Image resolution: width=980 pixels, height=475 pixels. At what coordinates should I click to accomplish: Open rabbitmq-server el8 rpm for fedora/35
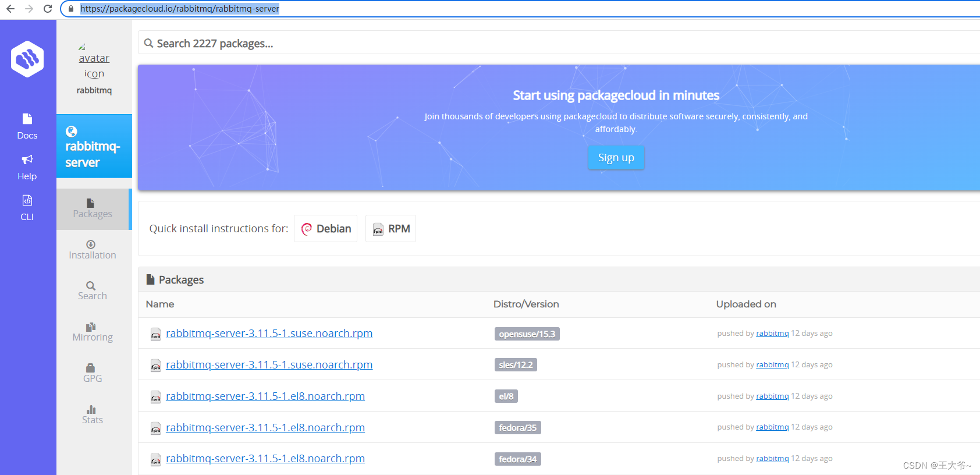pyautogui.click(x=265, y=428)
